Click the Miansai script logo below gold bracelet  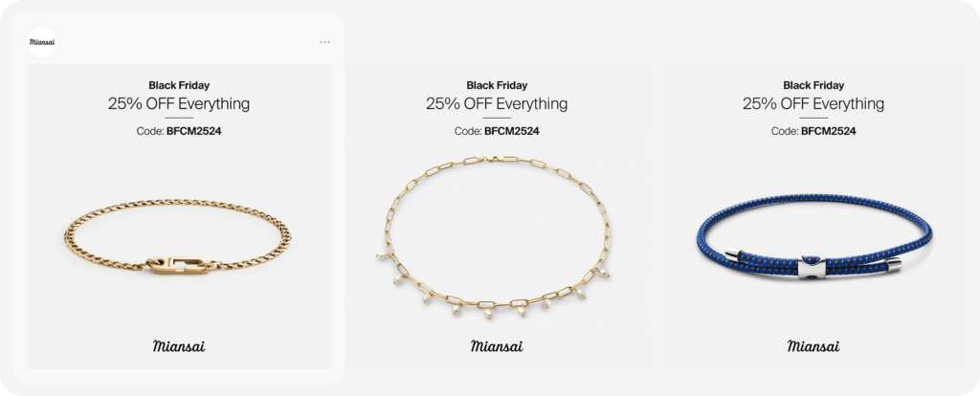(x=179, y=345)
